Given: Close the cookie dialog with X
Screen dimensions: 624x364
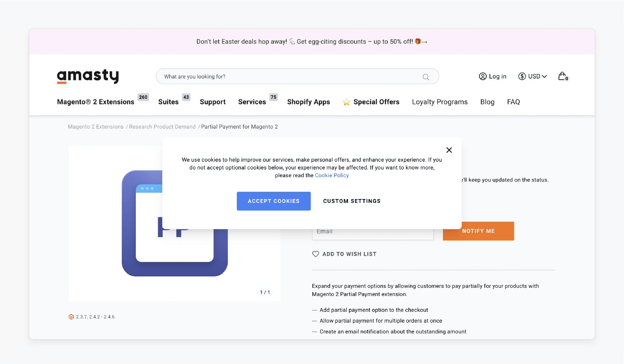Looking at the screenshot, I should [449, 150].
